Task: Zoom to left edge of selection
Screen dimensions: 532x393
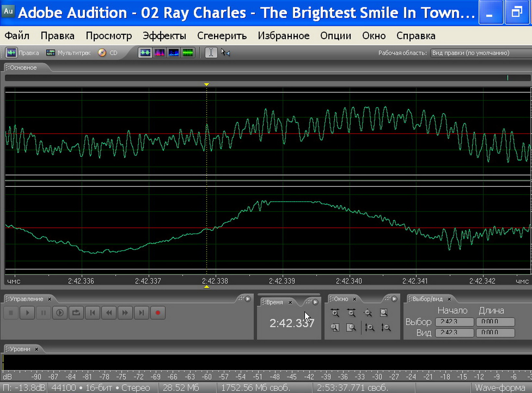Action: [335, 327]
